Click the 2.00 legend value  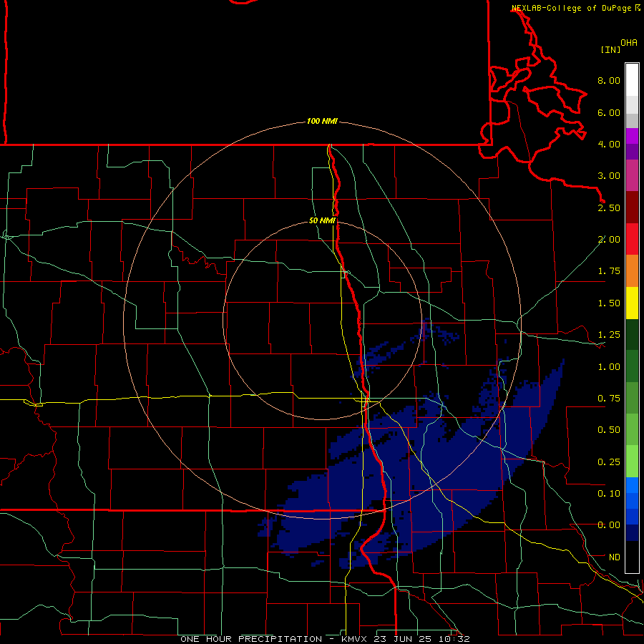(x=609, y=240)
